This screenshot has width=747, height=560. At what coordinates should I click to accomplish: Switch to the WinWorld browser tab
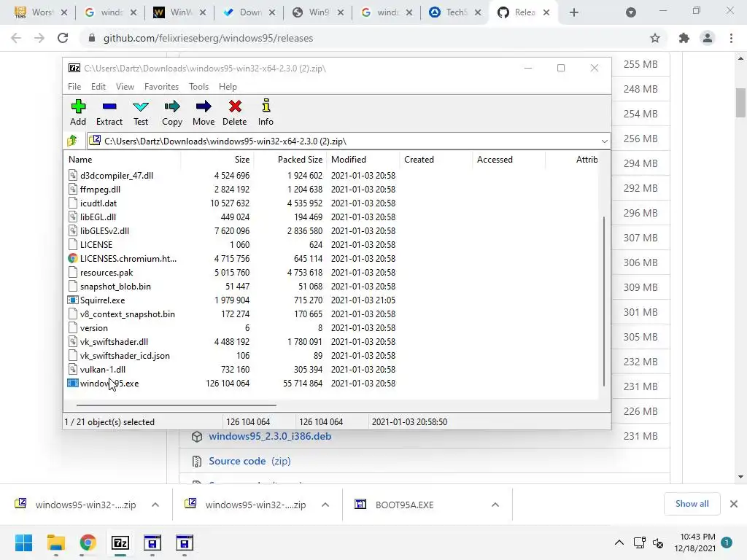[x=179, y=12]
